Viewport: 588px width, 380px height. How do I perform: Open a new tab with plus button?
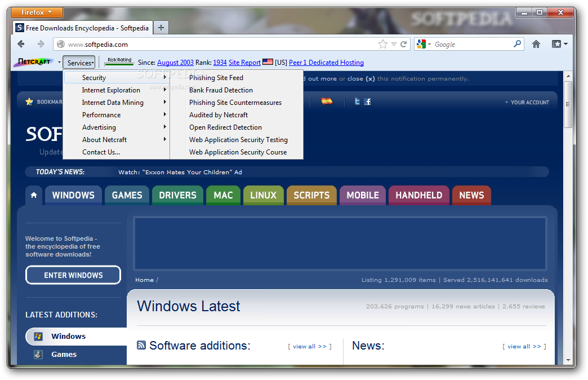(x=161, y=28)
